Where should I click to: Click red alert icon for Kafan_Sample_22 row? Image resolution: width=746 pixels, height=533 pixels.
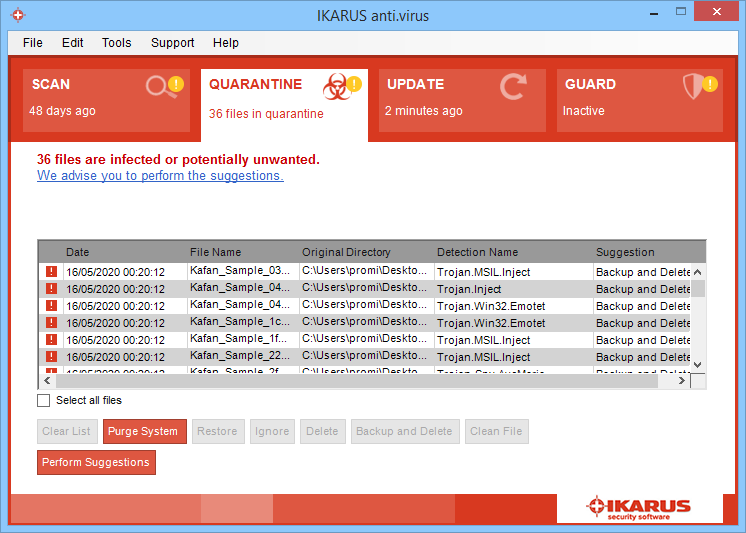pos(51,357)
